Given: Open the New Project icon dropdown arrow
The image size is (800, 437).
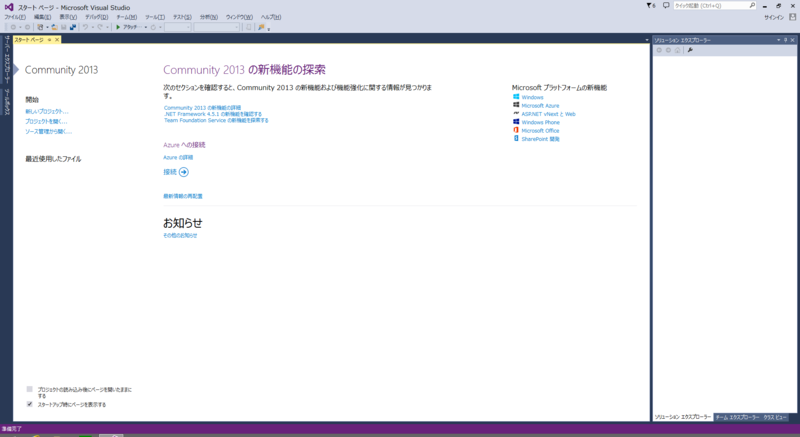Looking at the screenshot, I should click(x=47, y=27).
